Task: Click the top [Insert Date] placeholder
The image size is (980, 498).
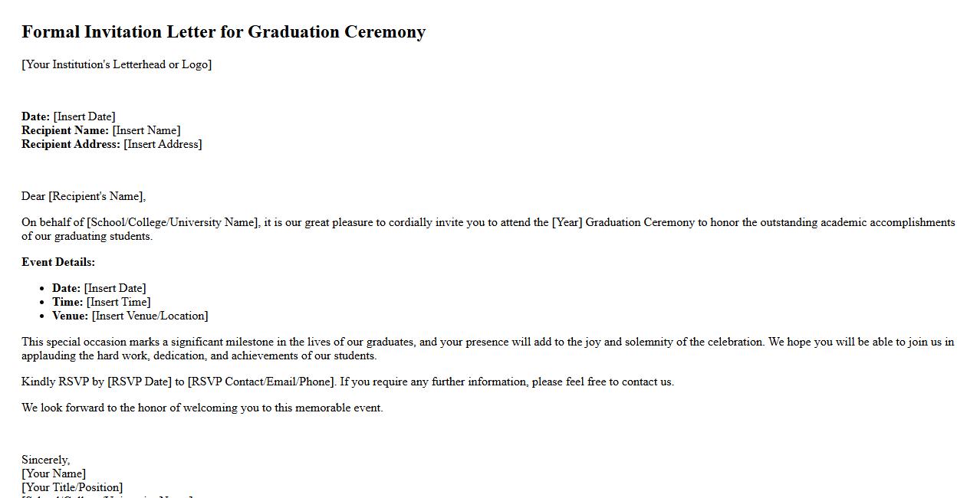Action: (x=84, y=116)
